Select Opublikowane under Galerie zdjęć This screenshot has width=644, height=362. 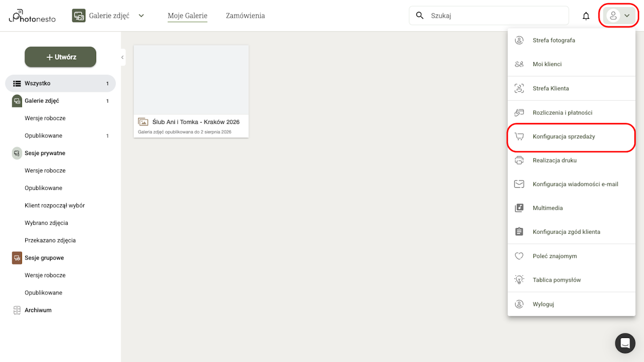(43, 136)
